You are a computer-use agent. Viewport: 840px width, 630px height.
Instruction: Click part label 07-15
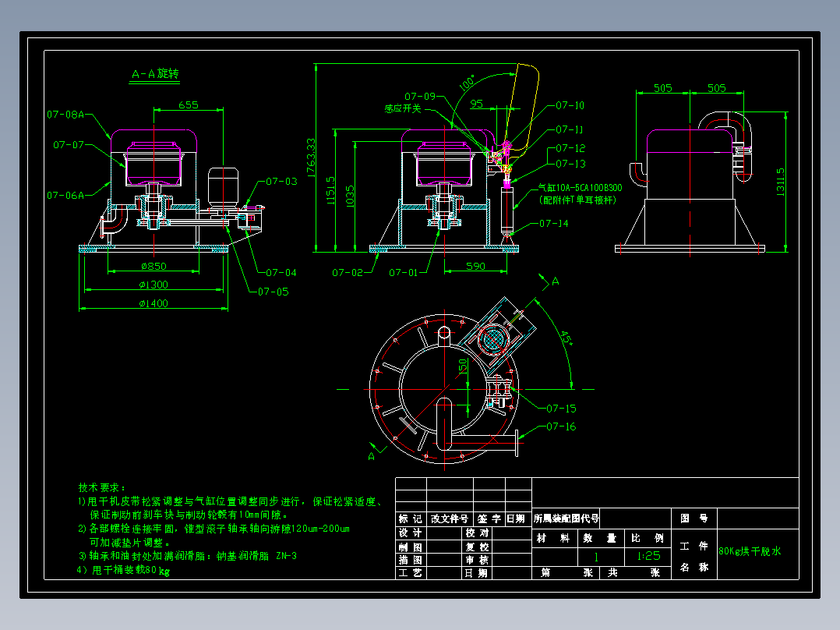561,409
